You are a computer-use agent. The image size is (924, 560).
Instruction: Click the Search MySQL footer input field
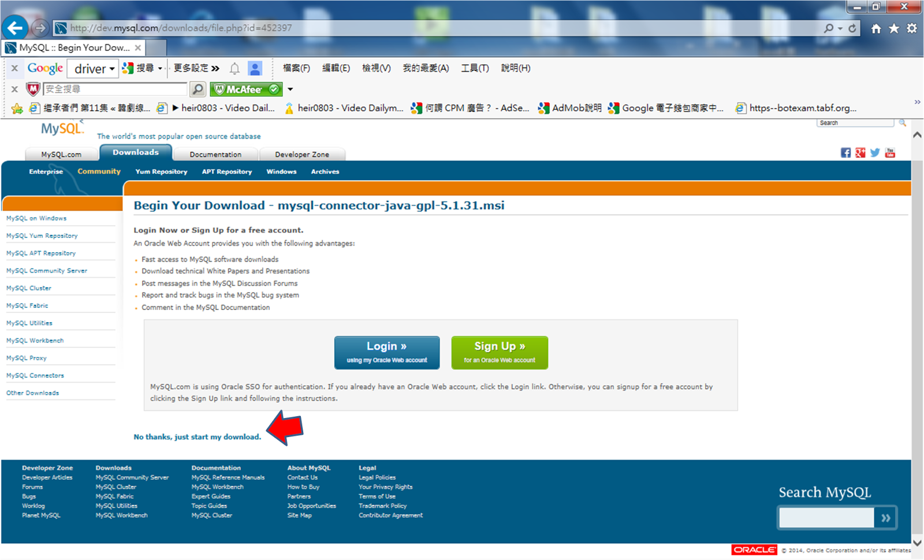coord(826,518)
